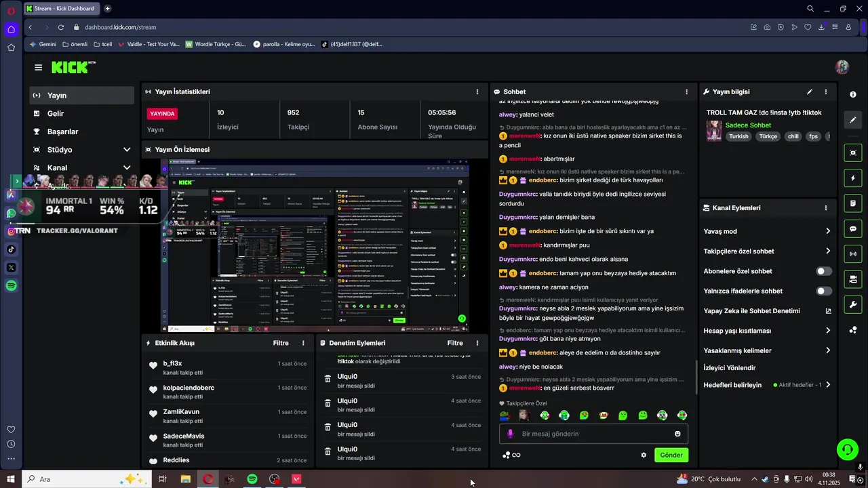
Task: Open the X (Twitter) icon in Opera sidebar
Action: 11,268
